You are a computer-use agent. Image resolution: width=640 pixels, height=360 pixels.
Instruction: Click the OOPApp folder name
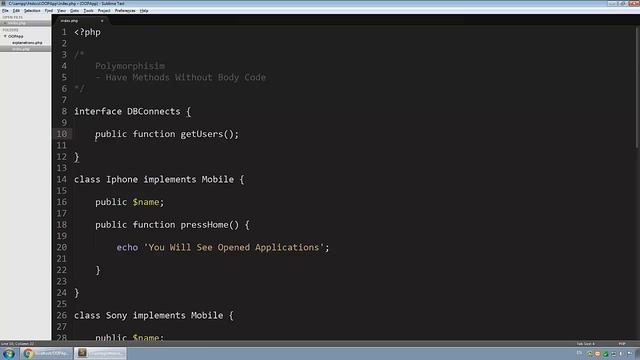tap(16, 36)
